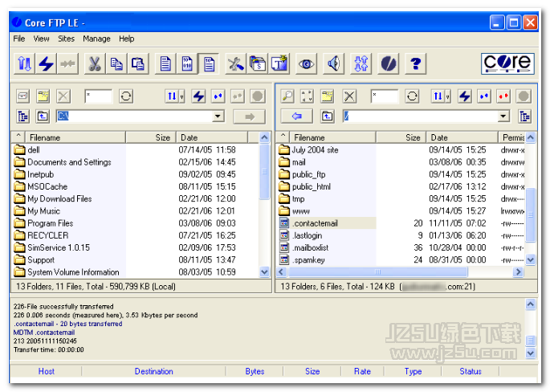The height and width of the screenshot is (392, 550).
Task: Open the Sites menu
Action: [67, 39]
